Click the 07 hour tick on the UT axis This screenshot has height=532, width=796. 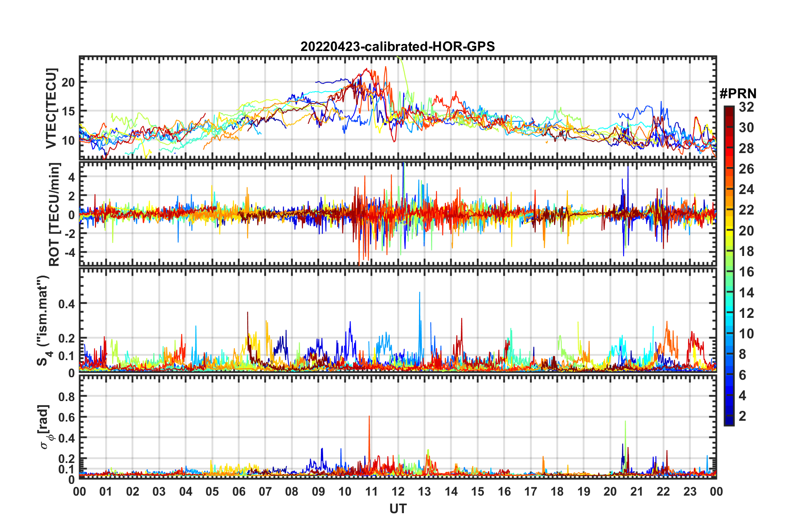[265, 491]
